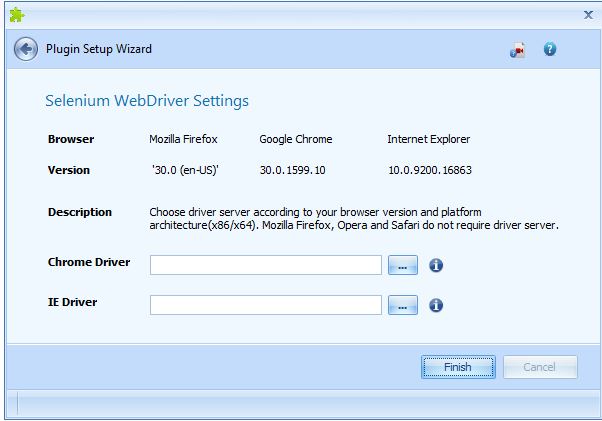Screen dimensions: 602x421
Task: Click the 'IE Driver' field label
Action: pyautogui.click(x=73, y=302)
